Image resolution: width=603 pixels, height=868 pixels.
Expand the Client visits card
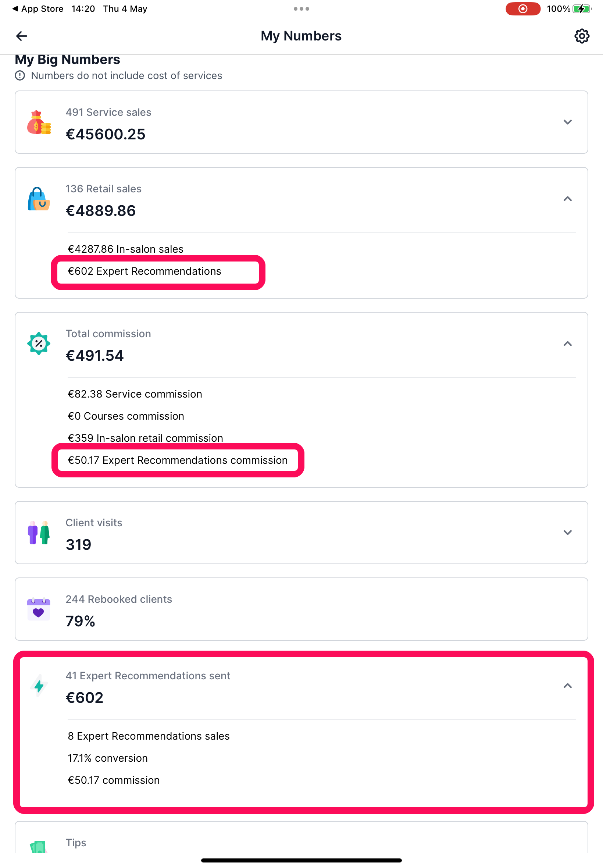567,533
